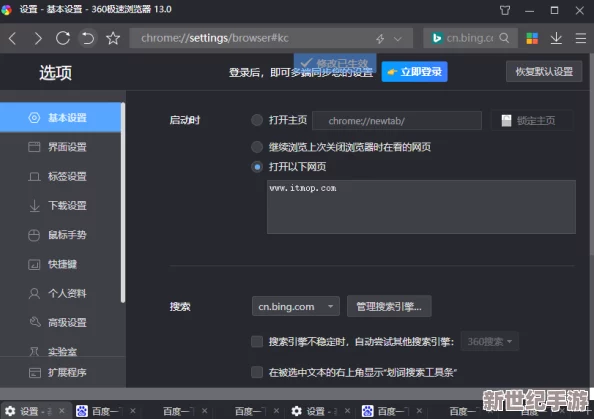594x419 pixels.
Task: Click the sidebar vertical scrollbar
Action: point(123,203)
